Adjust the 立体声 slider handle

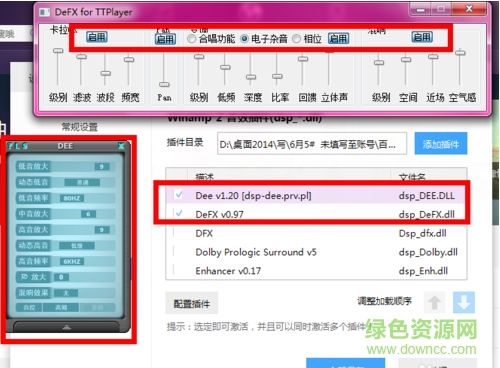click(x=329, y=52)
